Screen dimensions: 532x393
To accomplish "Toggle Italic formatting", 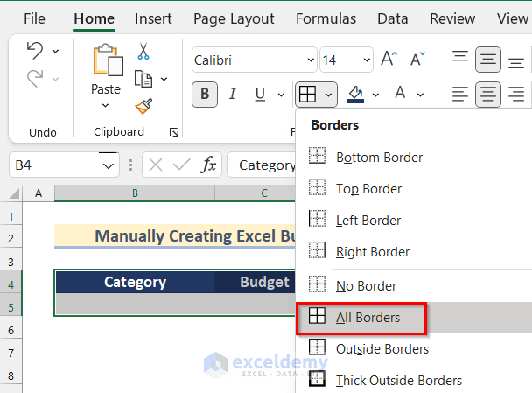I will (232, 94).
